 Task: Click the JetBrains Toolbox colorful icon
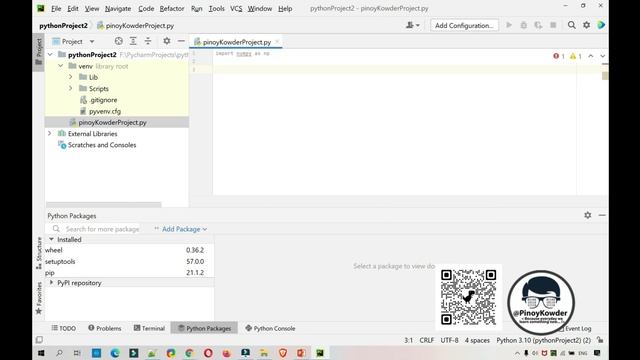click(601, 25)
